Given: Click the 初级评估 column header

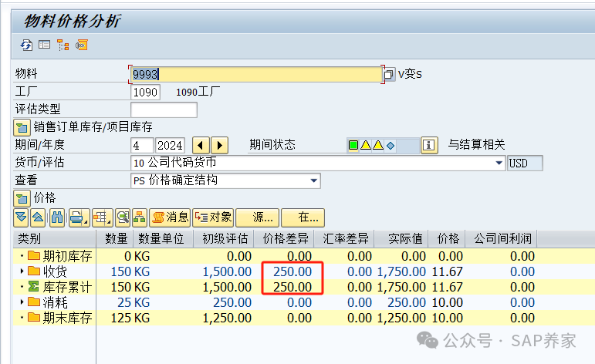Looking at the screenshot, I should [x=224, y=238].
